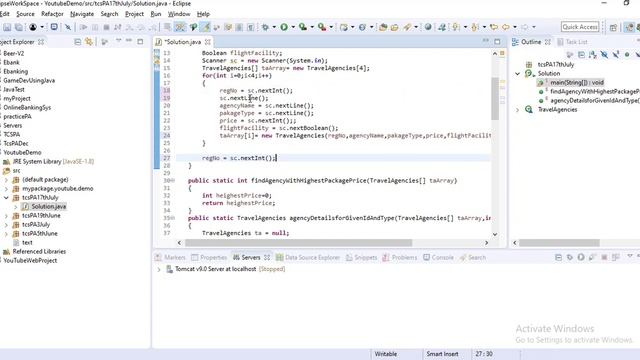Click the Next Annotation icon

click(456, 27)
